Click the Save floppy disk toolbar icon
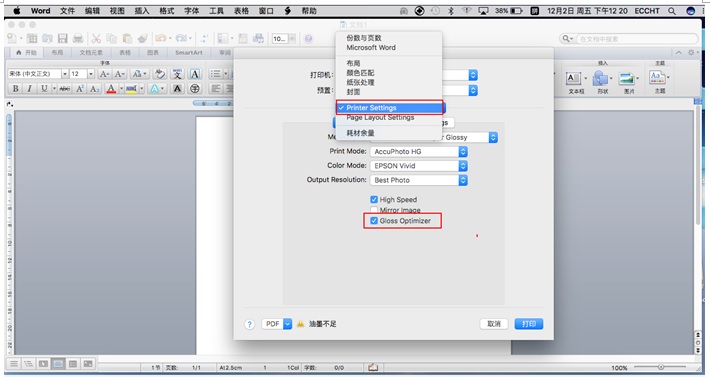710x380 pixels. pyautogui.click(x=63, y=38)
